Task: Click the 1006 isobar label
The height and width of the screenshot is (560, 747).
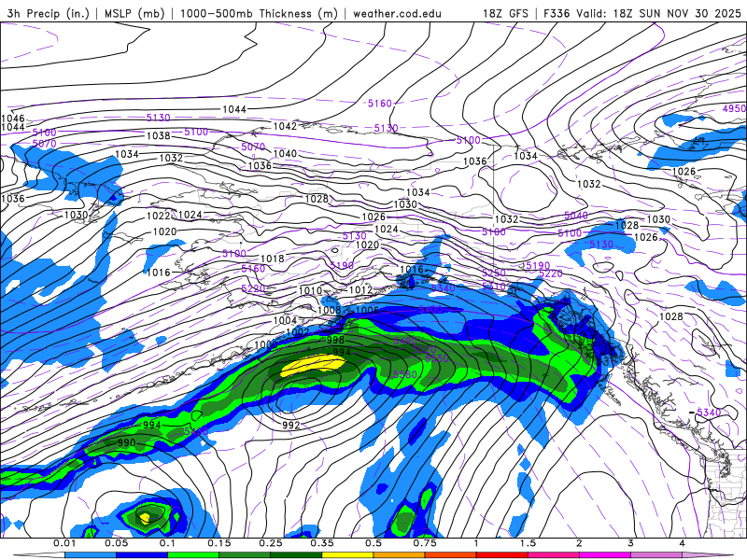Action: coord(367,310)
